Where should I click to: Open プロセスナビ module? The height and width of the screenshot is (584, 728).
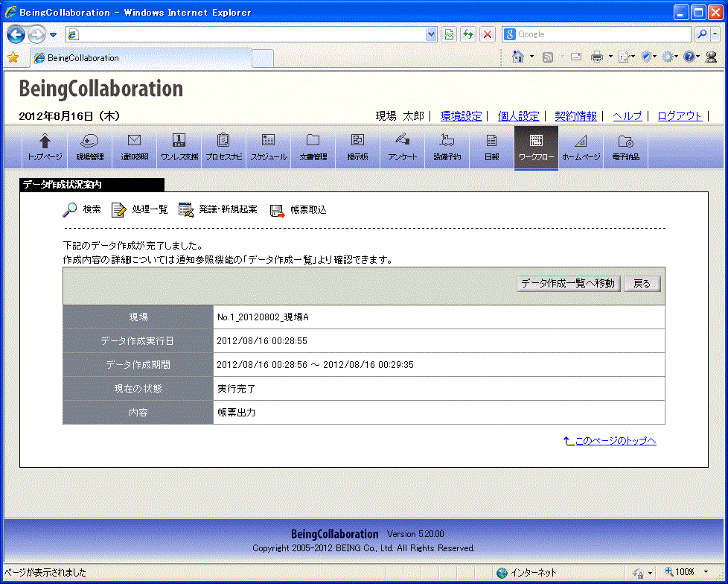pyautogui.click(x=224, y=147)
